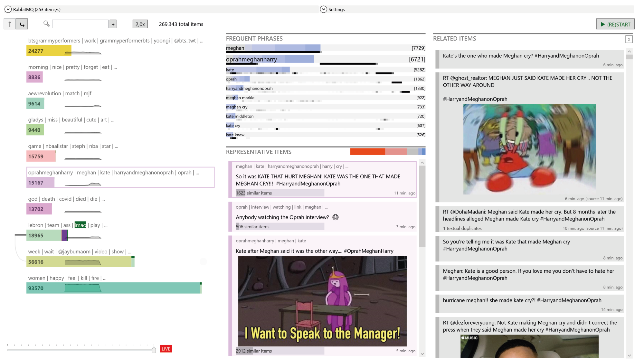This screenshot has height=360, width=644.
Task: Click the 'meghan markle' phrase row
Action: point(326,98)
